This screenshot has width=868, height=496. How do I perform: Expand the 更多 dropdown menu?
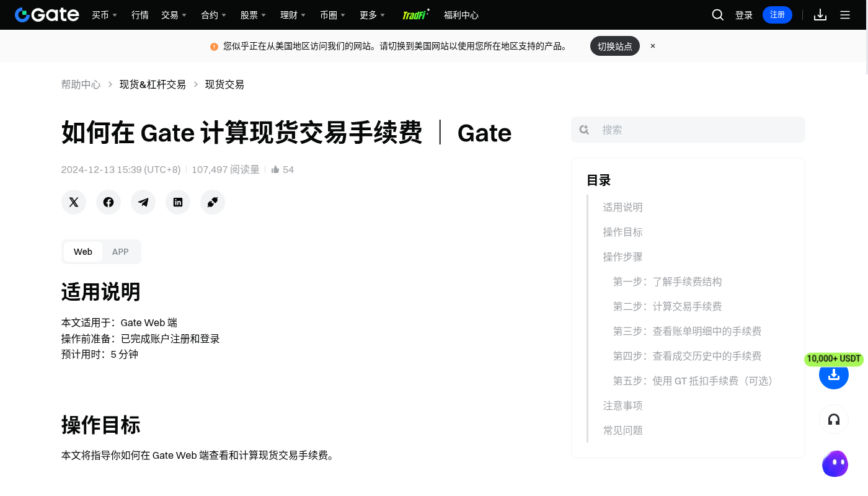tap(372, 15)
